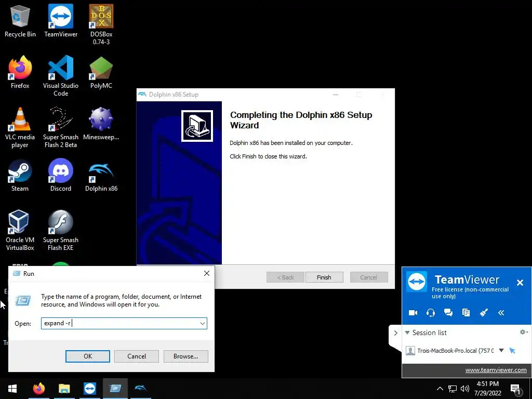This screenshot has width=532, height=399.
Task: Select the PolyMC desktop shortcut
Action: coord(101,72)
